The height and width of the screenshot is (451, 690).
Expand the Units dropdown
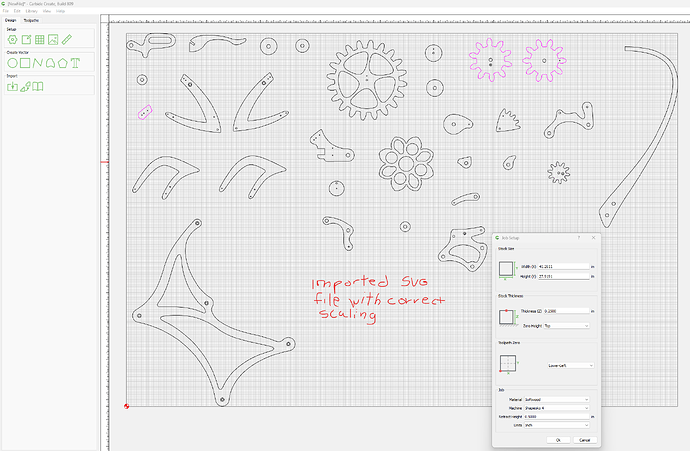click(556, 425)
